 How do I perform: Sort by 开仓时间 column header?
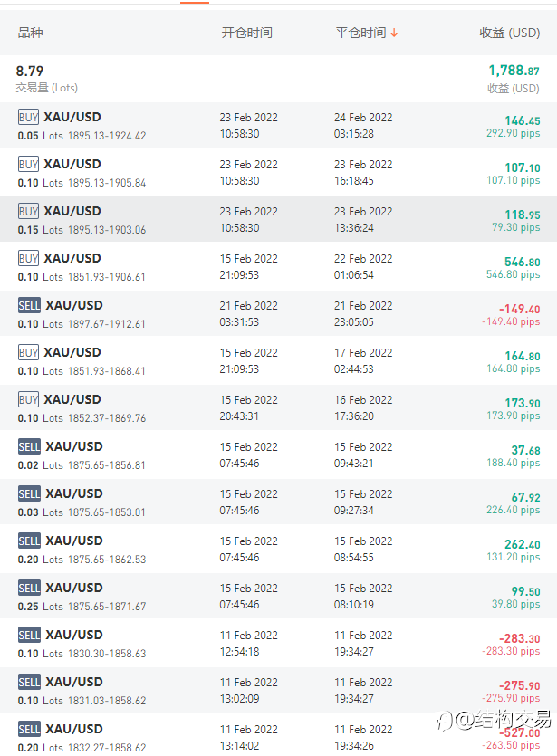[x=247, y=33]
